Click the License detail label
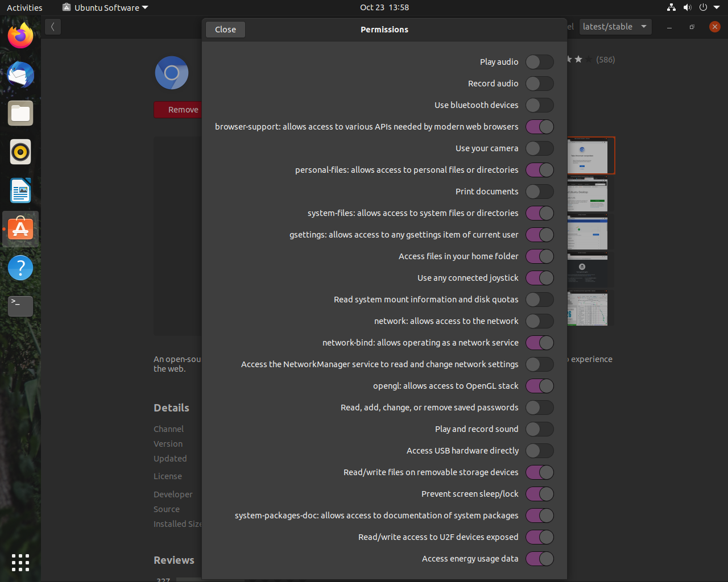 coord(168,476)
